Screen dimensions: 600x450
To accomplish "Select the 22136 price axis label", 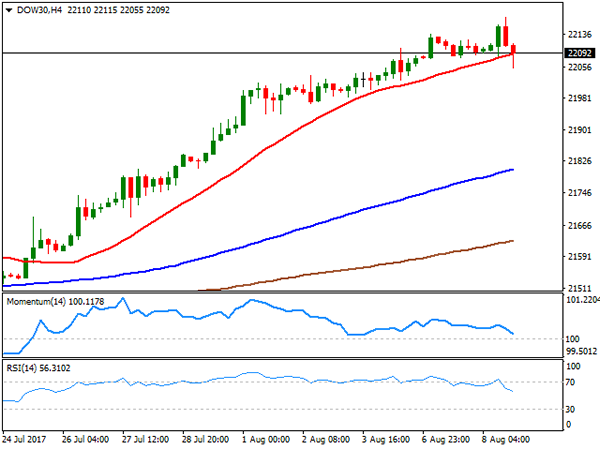I will pos(580,35).
